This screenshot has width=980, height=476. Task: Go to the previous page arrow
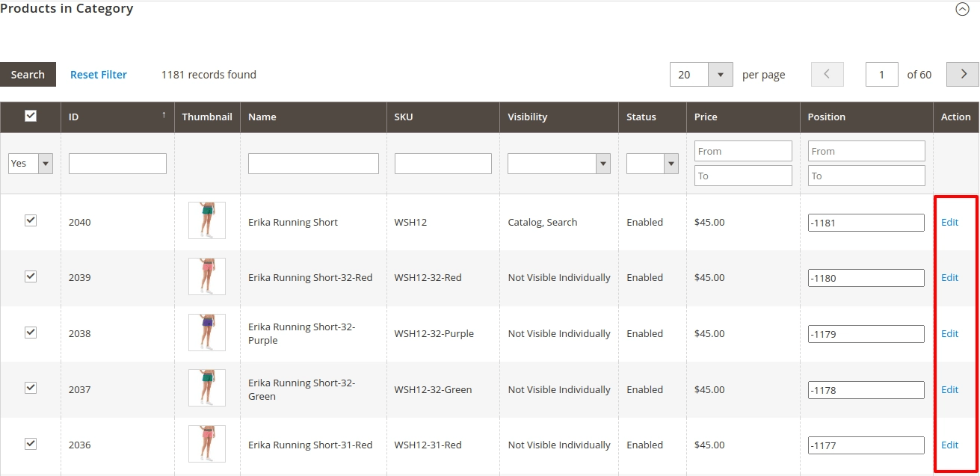828,75
